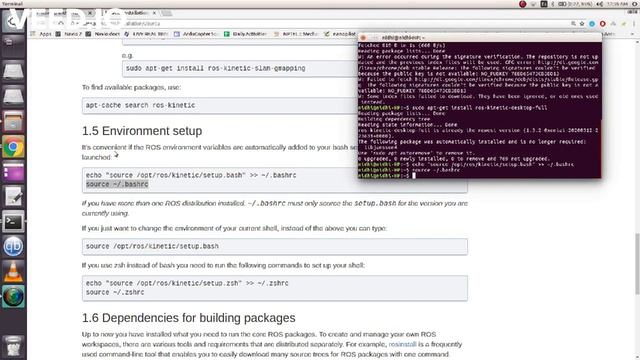This screenshot has width=640, height=360.
Task: Click 'source /opt/ros/kinetic/setup.bash' code box
Action: [275, 247]
